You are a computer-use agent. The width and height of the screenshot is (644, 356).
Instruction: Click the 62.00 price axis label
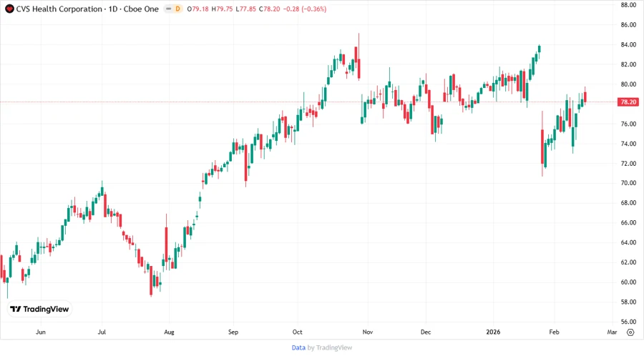point(628,262)
